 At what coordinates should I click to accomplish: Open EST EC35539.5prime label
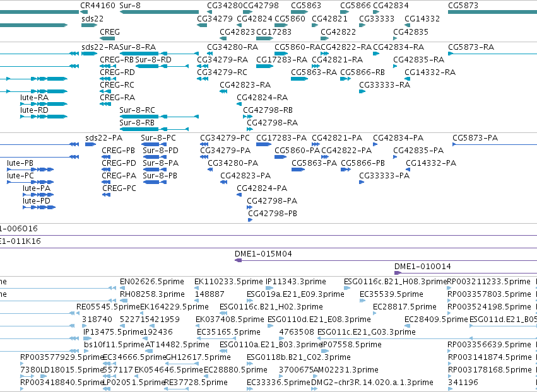[x=391, y=294]
